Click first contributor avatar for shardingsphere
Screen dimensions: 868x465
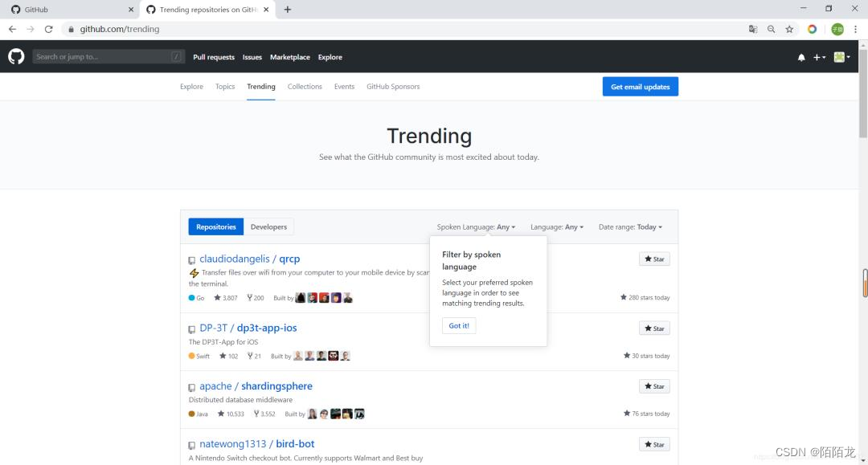[312, 414]
